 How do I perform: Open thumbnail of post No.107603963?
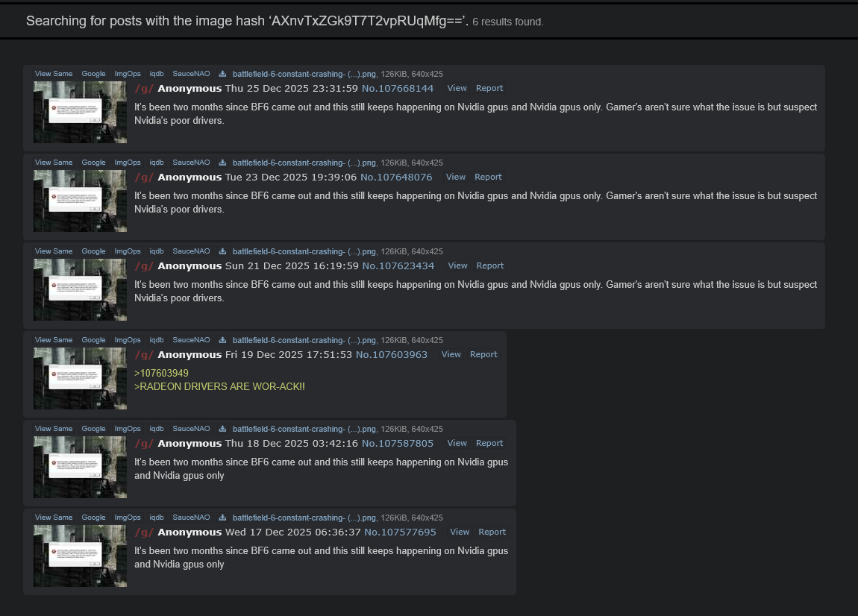pos(80,378)
